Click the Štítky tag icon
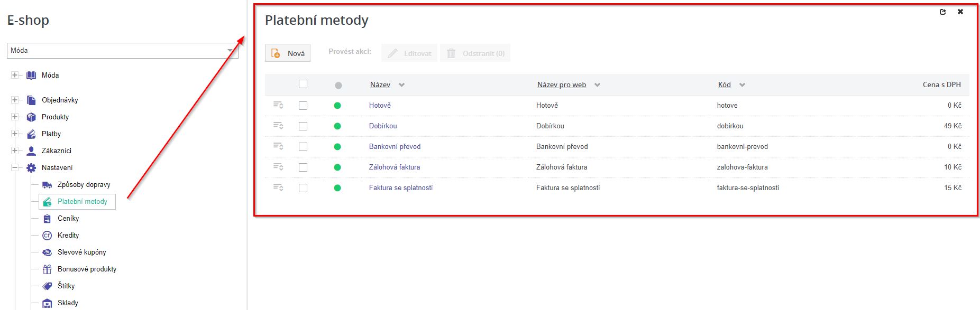Viewport: 980px width, 310px height. (47, 286)
